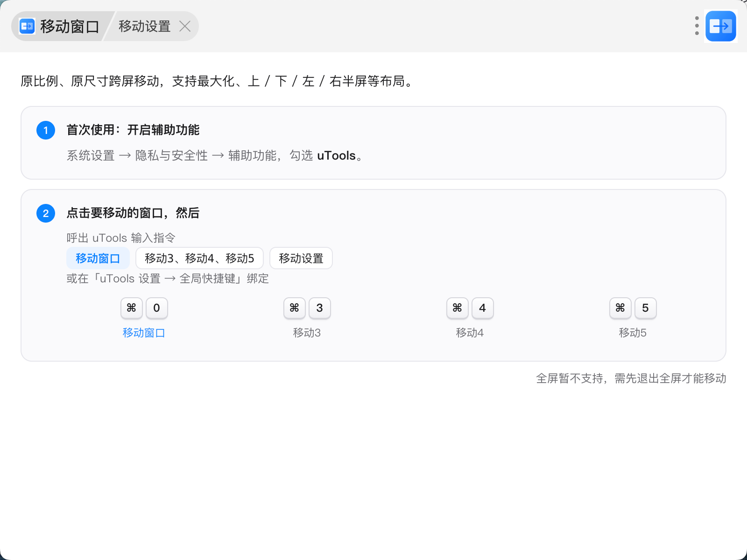Click the command key next to 3

point(295,308)
